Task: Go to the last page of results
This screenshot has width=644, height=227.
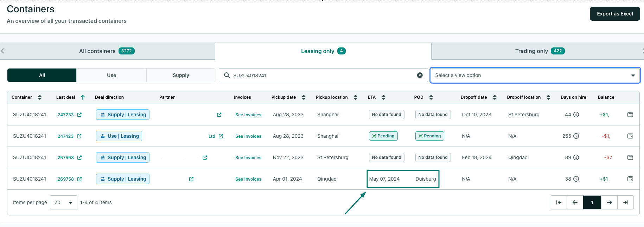Action: click(x=625, y=202)
